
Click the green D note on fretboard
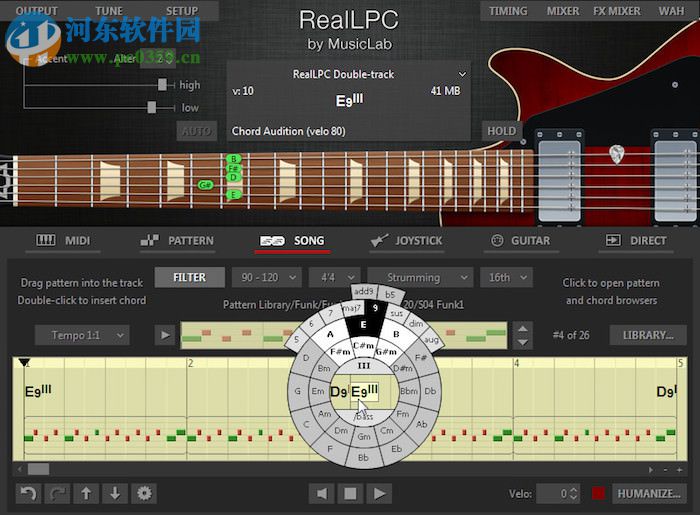coord(233,177)
